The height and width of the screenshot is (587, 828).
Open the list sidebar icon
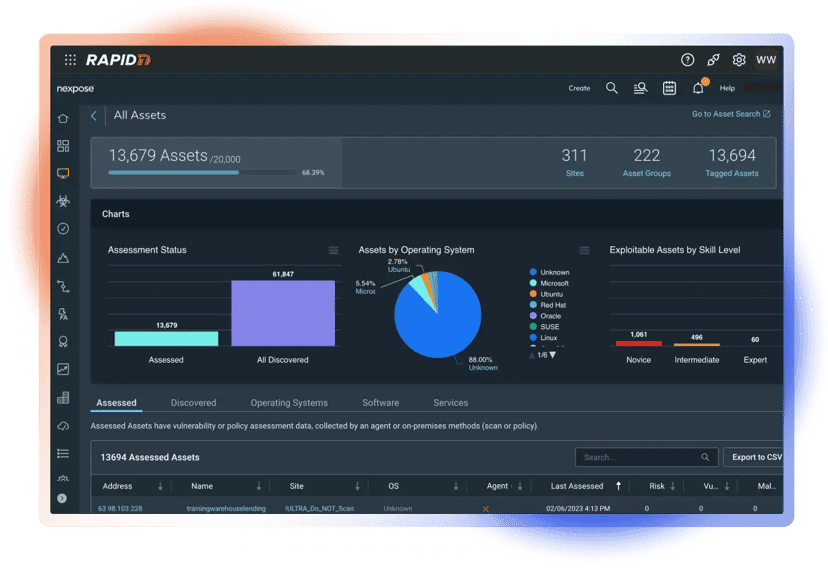pyautogui.click(x=63, y=453)
